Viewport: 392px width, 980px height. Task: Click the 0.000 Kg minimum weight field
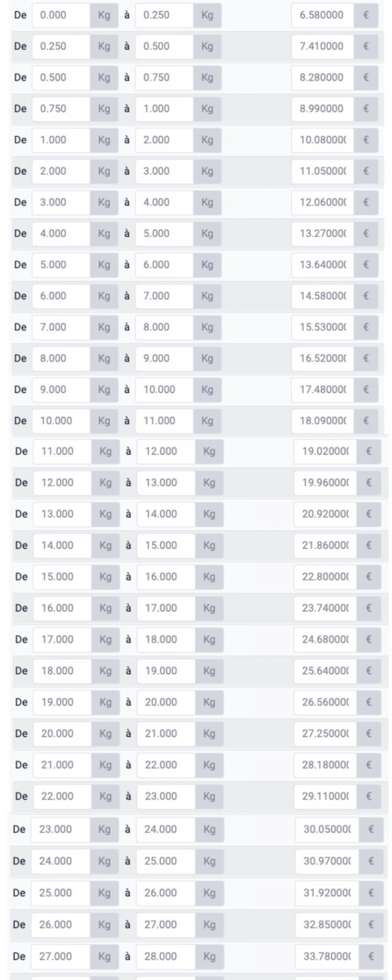coord(61,15)
